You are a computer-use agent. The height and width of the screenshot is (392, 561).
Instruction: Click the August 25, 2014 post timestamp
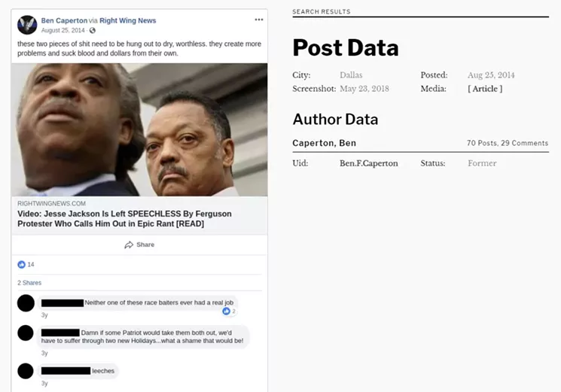[63, 30]
